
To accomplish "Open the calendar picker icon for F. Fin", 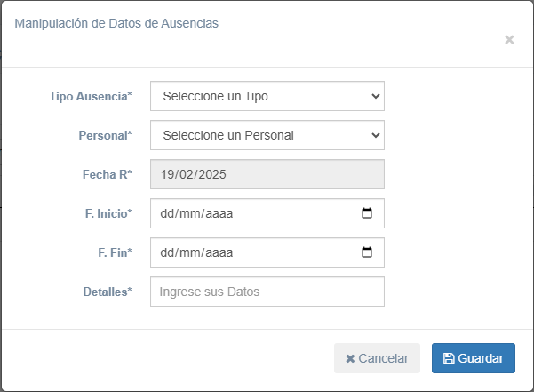I will point(367,252).
